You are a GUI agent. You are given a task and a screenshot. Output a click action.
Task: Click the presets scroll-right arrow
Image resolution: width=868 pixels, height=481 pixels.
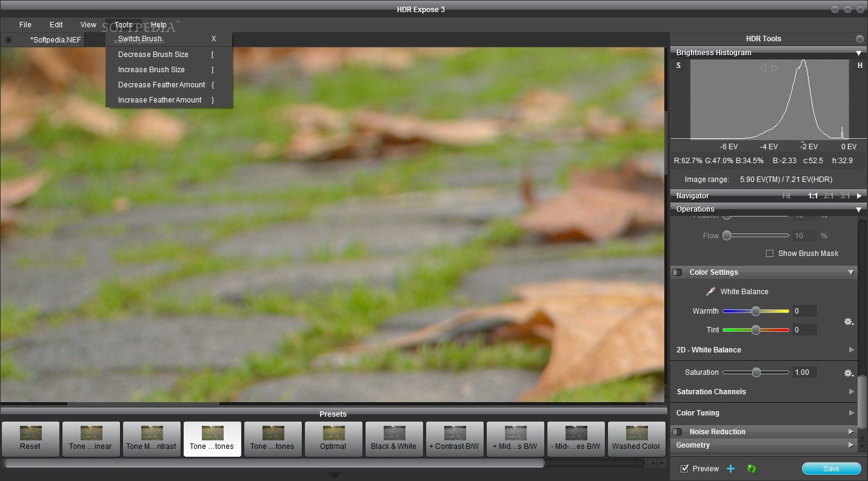661,463
